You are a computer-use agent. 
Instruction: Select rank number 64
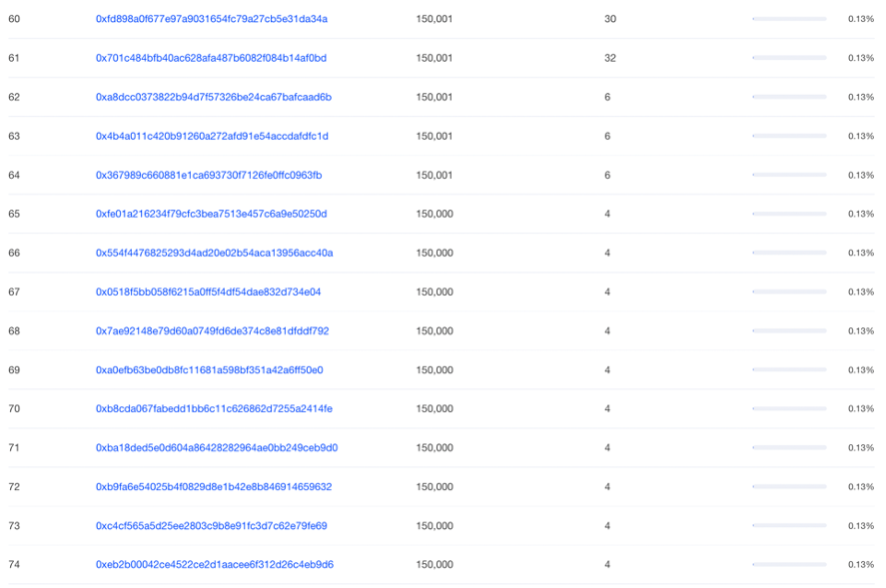coord(14,175)
